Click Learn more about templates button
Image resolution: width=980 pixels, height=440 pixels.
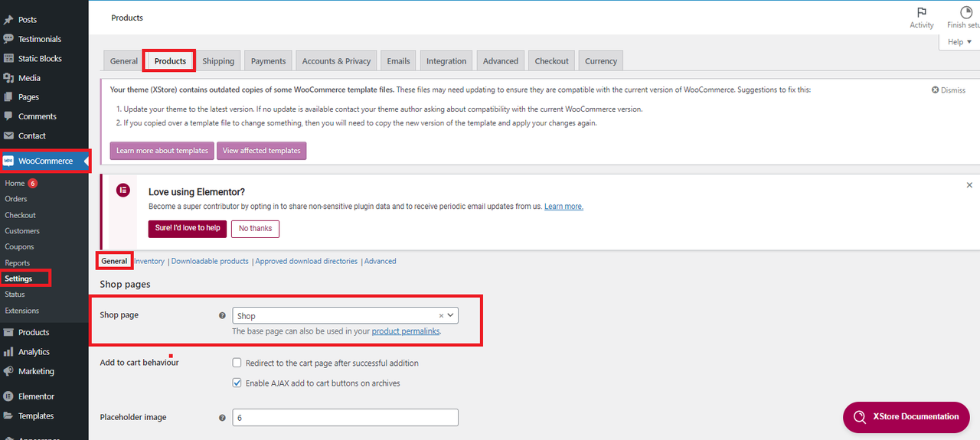click(x=162, y=151)
